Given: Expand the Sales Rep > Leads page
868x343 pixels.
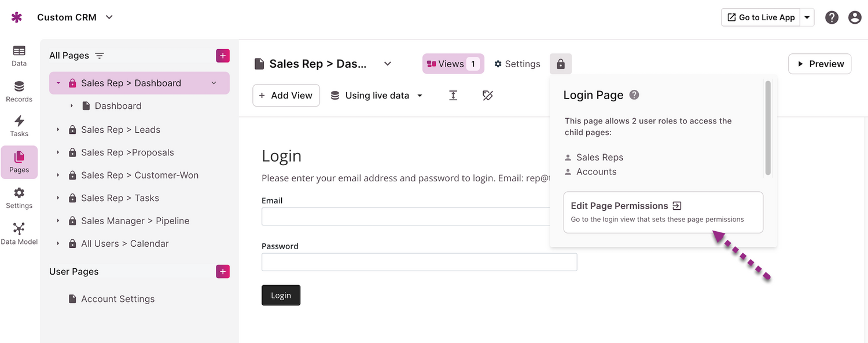Looking at the screenshot, I should coord(58,130).
